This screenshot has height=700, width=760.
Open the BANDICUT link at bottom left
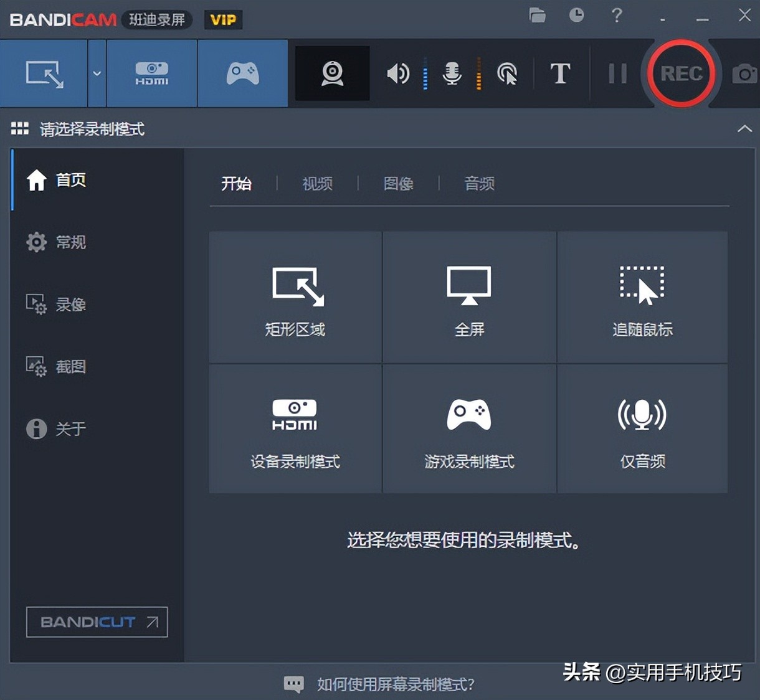97,622
